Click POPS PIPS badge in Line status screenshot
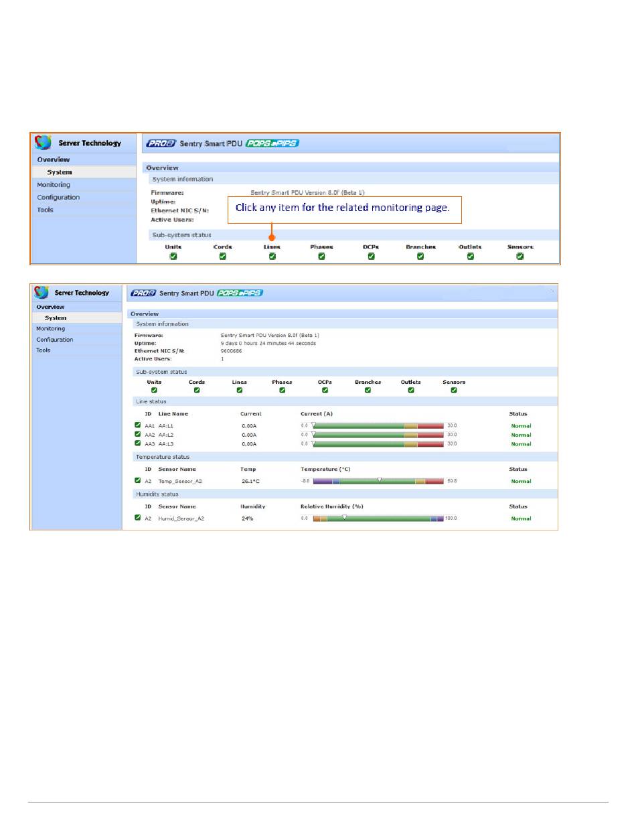The width and height of the screenshot is (636, 840). coord(240,293)
